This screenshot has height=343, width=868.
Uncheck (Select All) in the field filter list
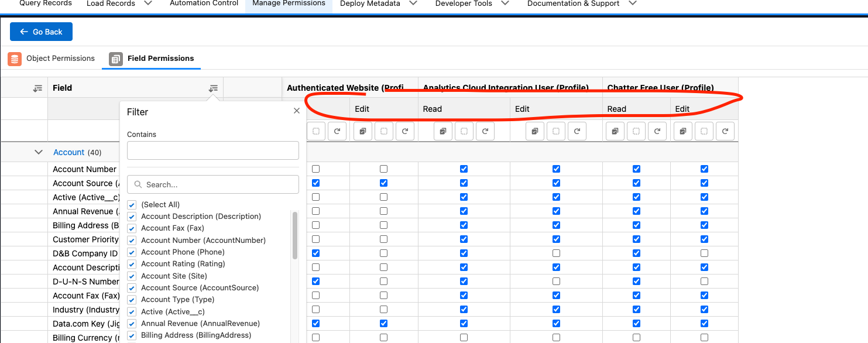coord(132,204)
